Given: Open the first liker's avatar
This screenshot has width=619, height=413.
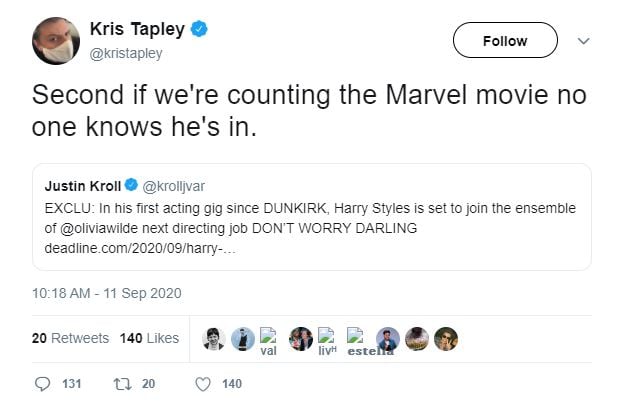Looking at the screenshot, I should [213, 339].
